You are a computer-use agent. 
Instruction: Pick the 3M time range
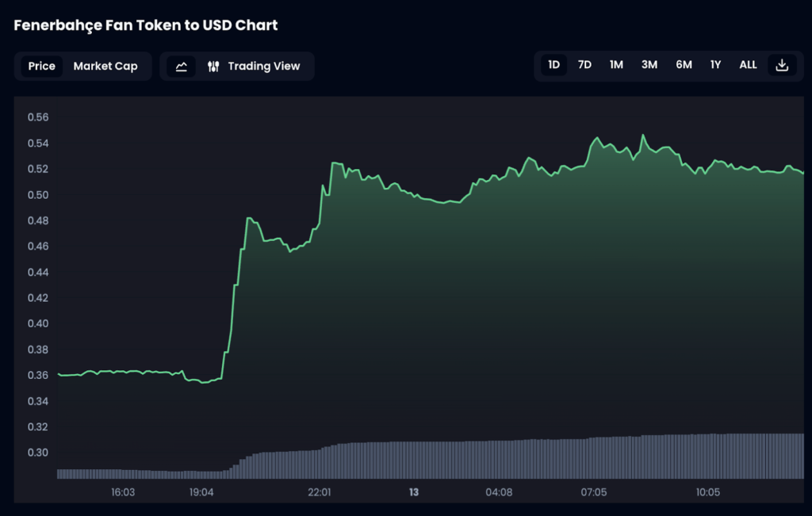[x=649, y=65]
